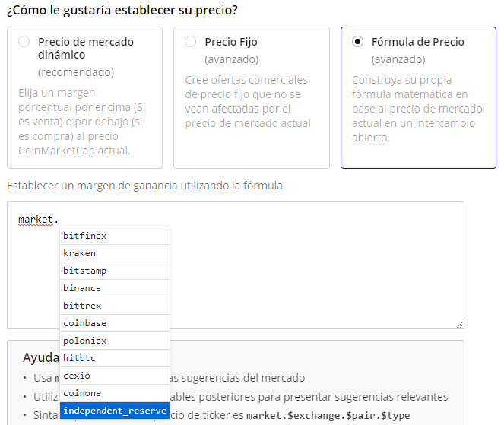Select the highlighted independent_reserve suggestion
The image size is (504, 425).
point(115,411)
